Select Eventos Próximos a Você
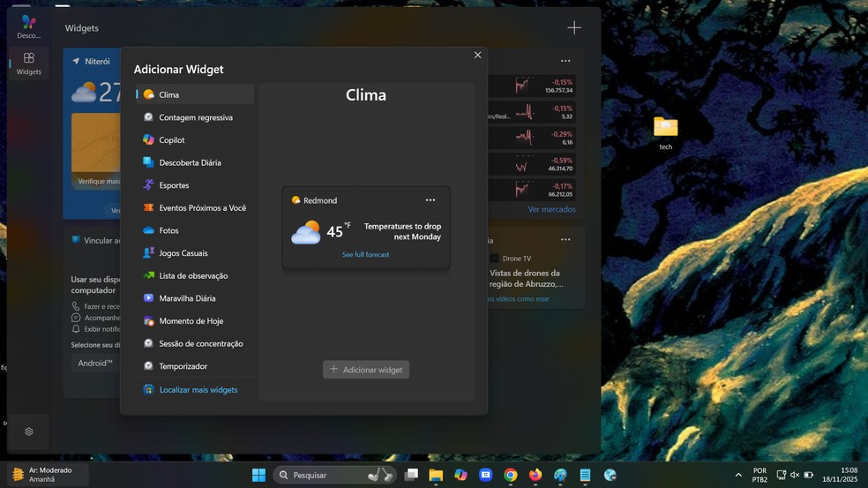Viewport: 868px width, 488px height. click(x=202, y=208)
